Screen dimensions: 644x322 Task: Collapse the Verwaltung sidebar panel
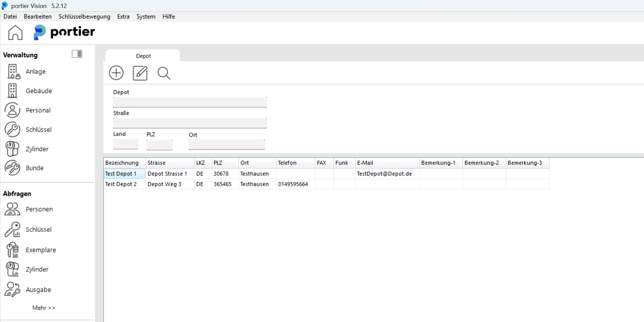pyautogui.click(x=77, y=54)
